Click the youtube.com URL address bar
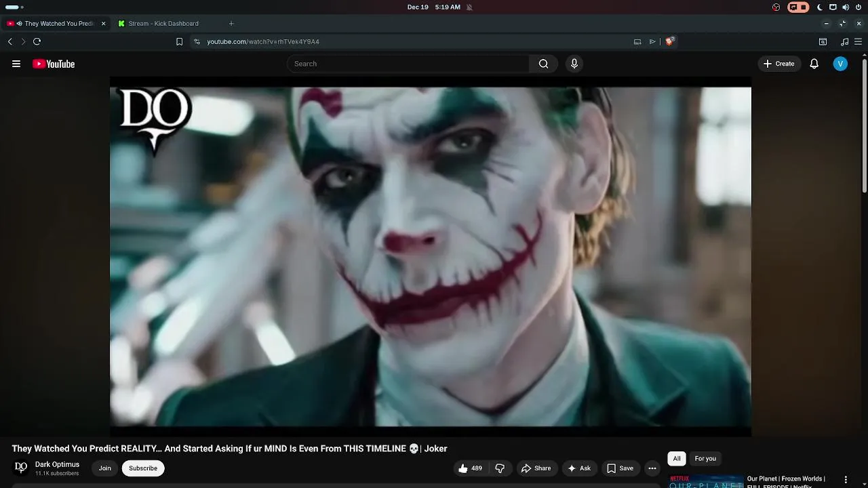 coord(263,41)
